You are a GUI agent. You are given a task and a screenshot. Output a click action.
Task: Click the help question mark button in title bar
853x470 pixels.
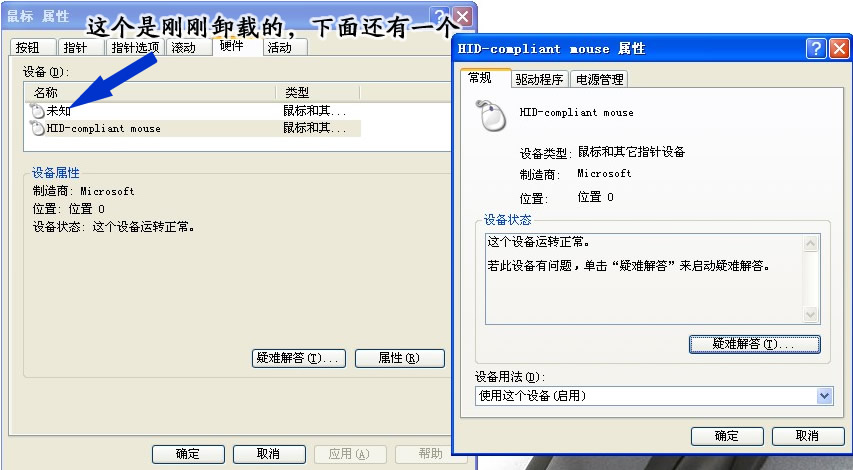[x=814, y=48]
